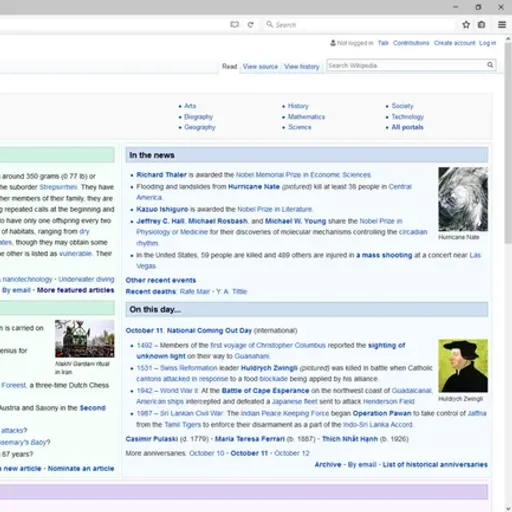Viewport: 512px width, 512px height.
Task: Click the Nakhl Gardani ritual thumbnail
Action: [x=85, y=339]
